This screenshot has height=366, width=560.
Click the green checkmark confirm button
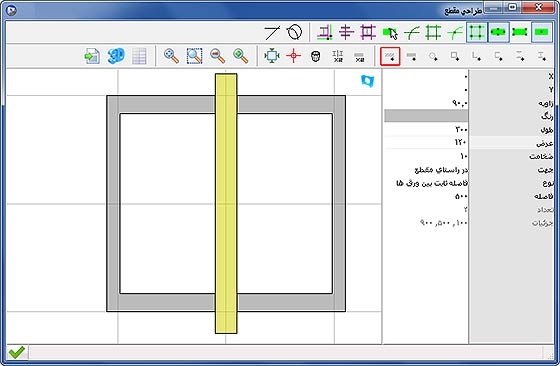[17, 352]
